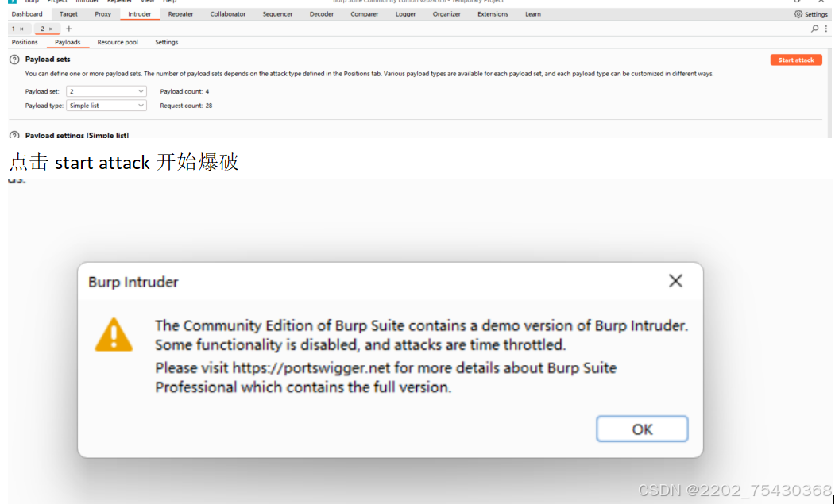835x504 pixels.
Task: Select Intruder attack tab 2
Action: pos(43,29)
